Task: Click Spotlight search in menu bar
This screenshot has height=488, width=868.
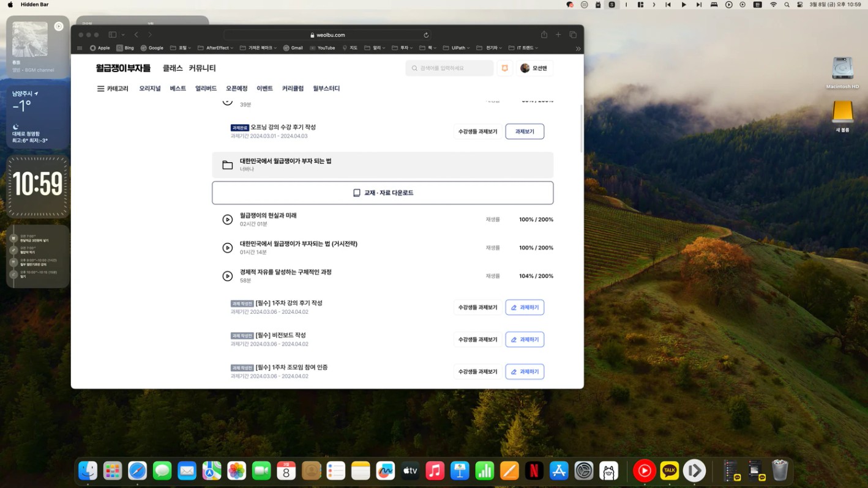Action: 787,5
